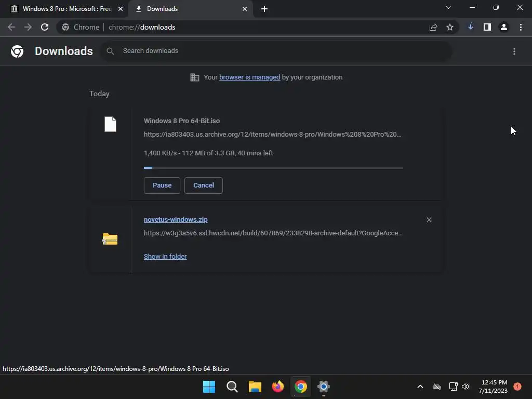
Task: Click the managed organization building icon
Action: coord(195,77)
